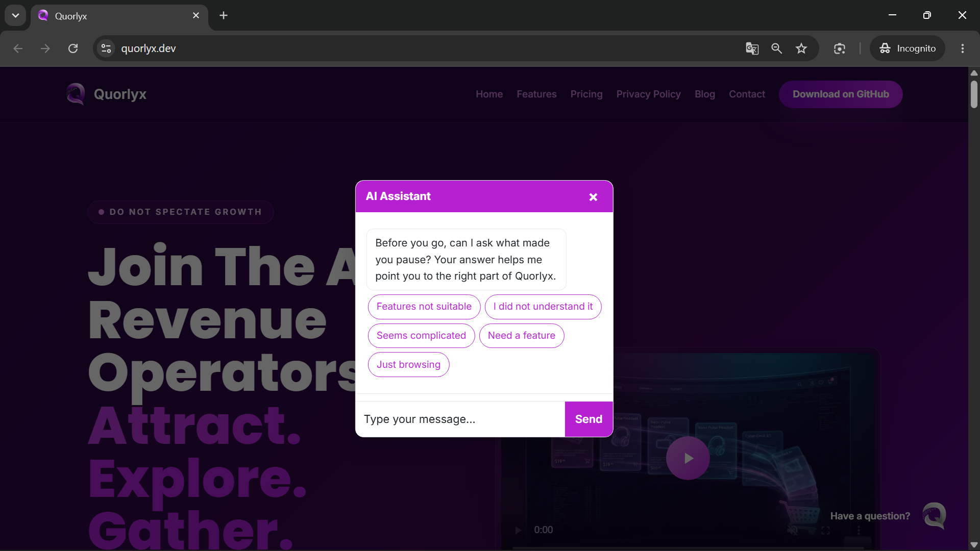Image resolution: width=980 pixels, height=551 pixels.
Task: Focus the 'Type your message' input
Action: 460,419
